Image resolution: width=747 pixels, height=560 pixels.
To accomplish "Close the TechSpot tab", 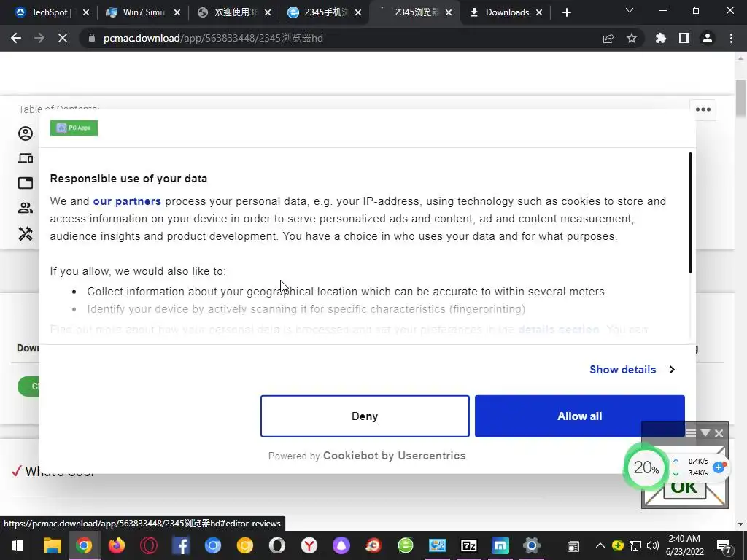I will point(86,12).
